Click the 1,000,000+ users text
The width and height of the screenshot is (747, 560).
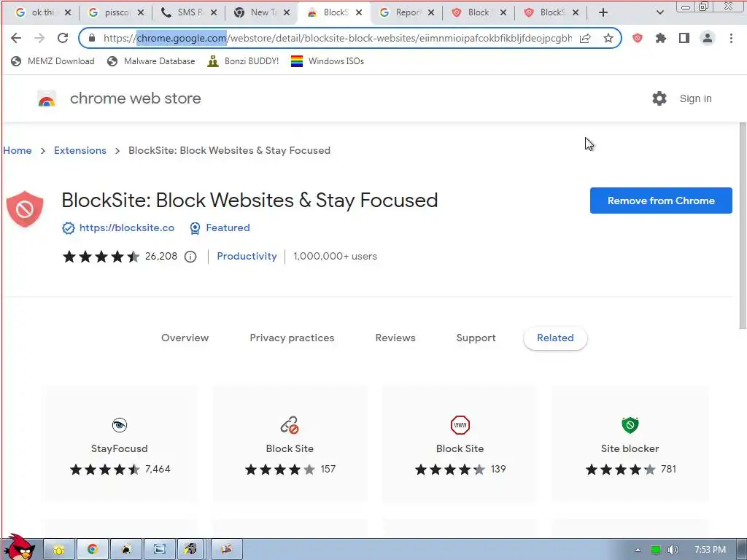[335, 256]
